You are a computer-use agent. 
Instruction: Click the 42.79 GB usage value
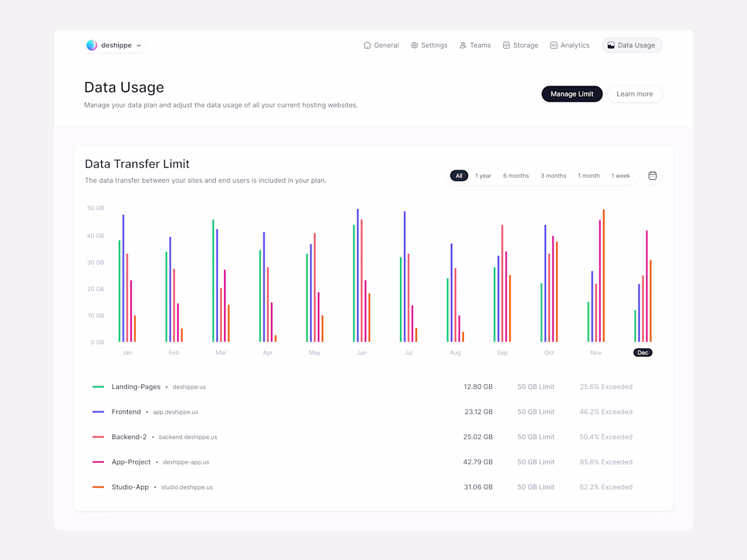pyautogui.click(x=478, y=462)
